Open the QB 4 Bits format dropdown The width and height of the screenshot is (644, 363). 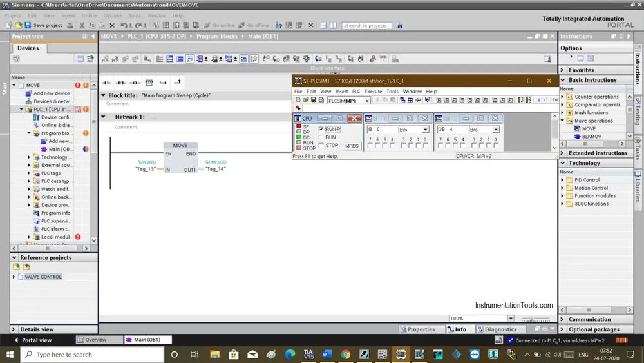click(x=495, y=130)
